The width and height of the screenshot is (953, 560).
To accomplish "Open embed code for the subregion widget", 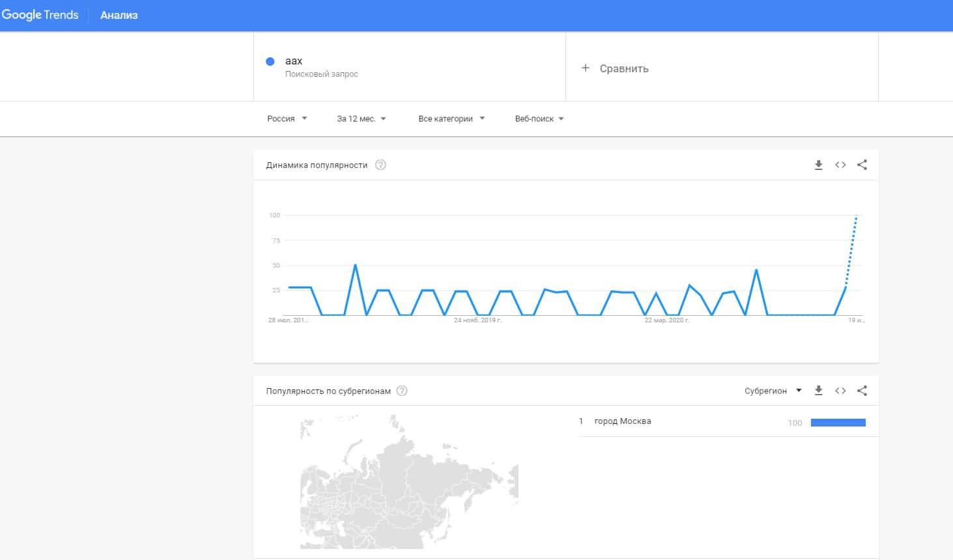I will 840,391.
